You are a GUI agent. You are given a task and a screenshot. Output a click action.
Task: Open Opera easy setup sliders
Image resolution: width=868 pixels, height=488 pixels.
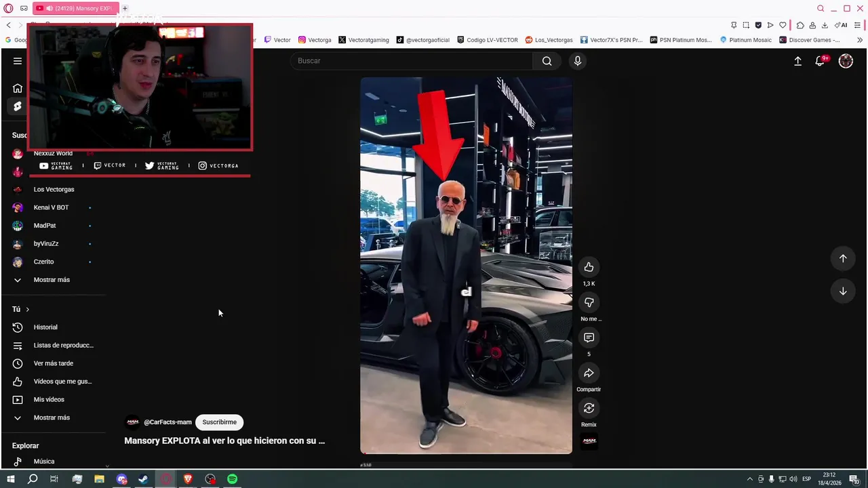pyautogui.click(x=858, y=25)
